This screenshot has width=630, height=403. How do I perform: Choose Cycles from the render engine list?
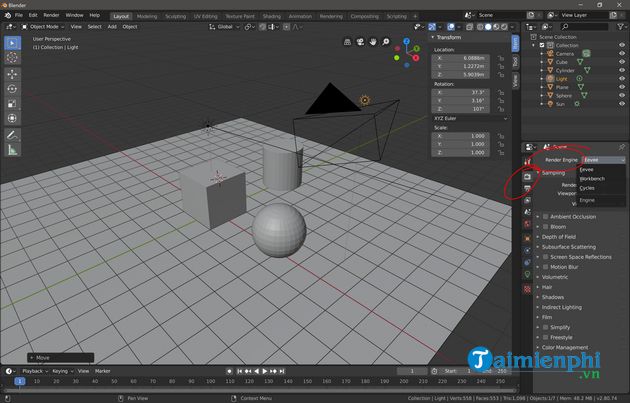(587, 188)
